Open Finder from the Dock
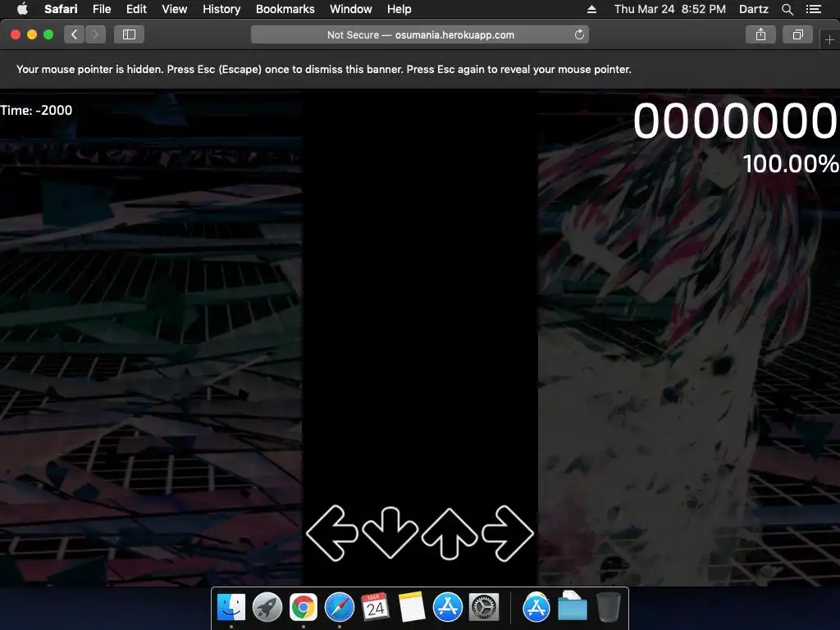The width and height of the screenshot is (840, 630). (x=231, y=607)
